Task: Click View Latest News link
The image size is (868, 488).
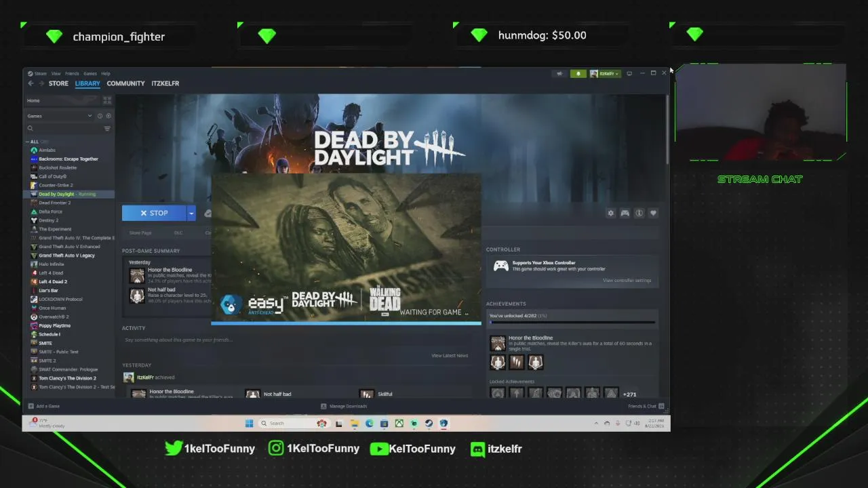Action: [450, 355]
